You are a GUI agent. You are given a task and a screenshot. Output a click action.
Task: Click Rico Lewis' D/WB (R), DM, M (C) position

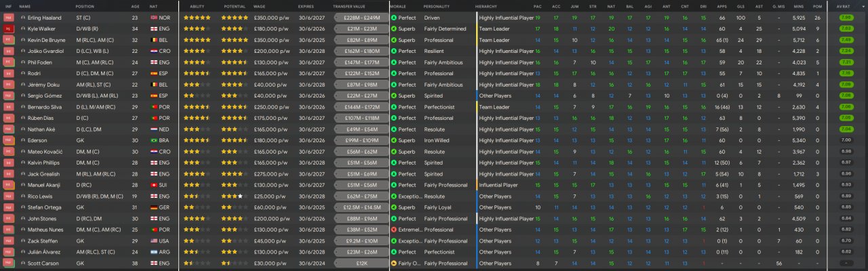click(x=100, y=196)
